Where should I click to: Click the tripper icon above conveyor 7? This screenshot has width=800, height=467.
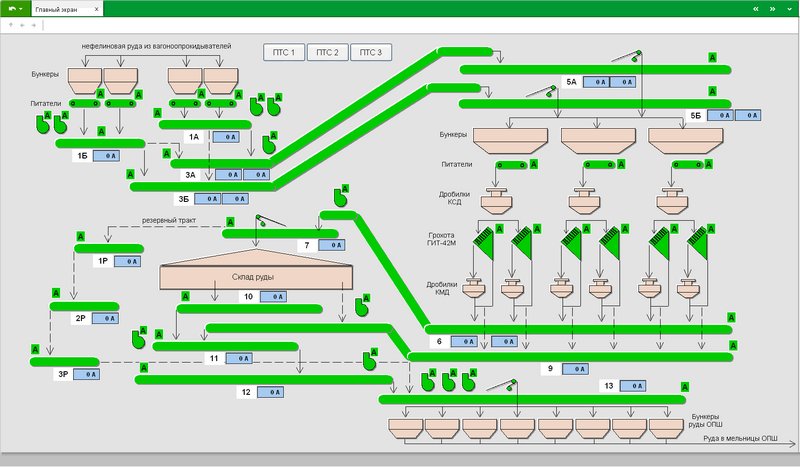[270, 220]
